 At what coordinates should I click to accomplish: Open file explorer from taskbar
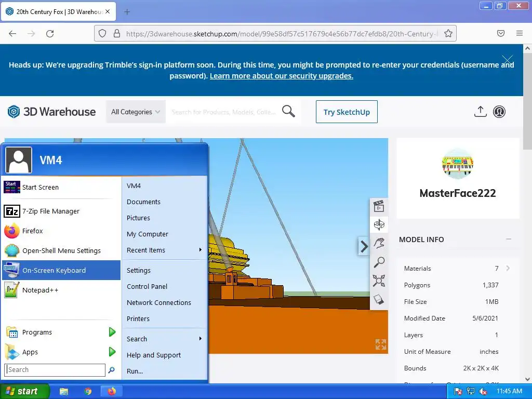(x=63, y=391)
